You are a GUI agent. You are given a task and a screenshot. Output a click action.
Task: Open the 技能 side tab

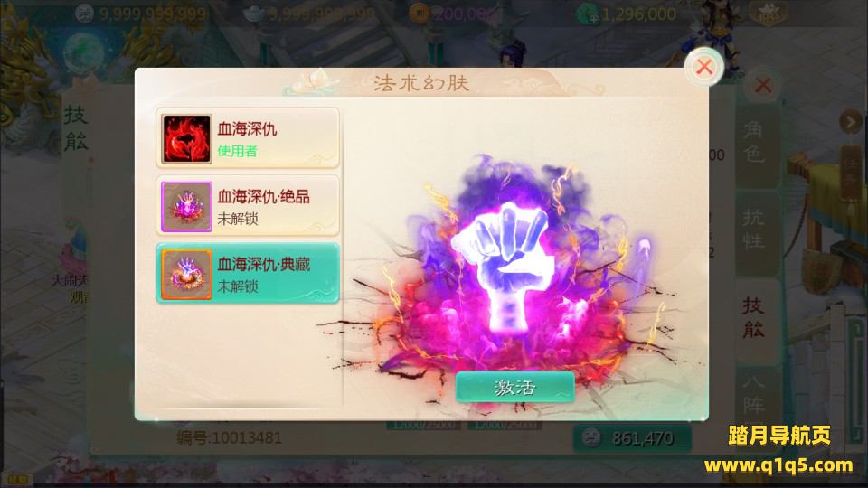[754, 317]
